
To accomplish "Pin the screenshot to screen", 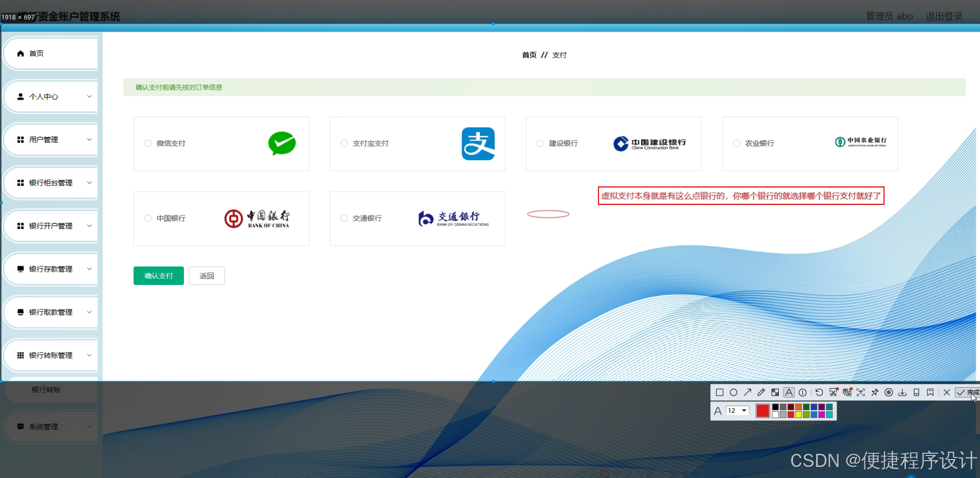I will (875, 392).
